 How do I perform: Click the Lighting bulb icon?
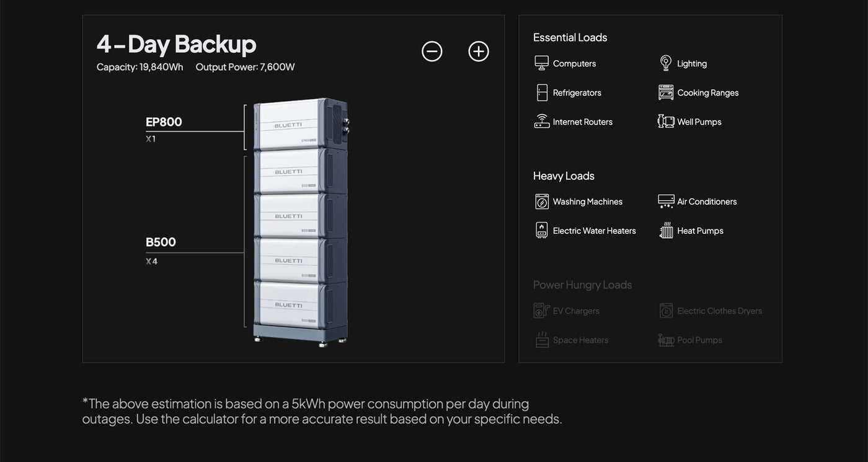coord(666,63)
